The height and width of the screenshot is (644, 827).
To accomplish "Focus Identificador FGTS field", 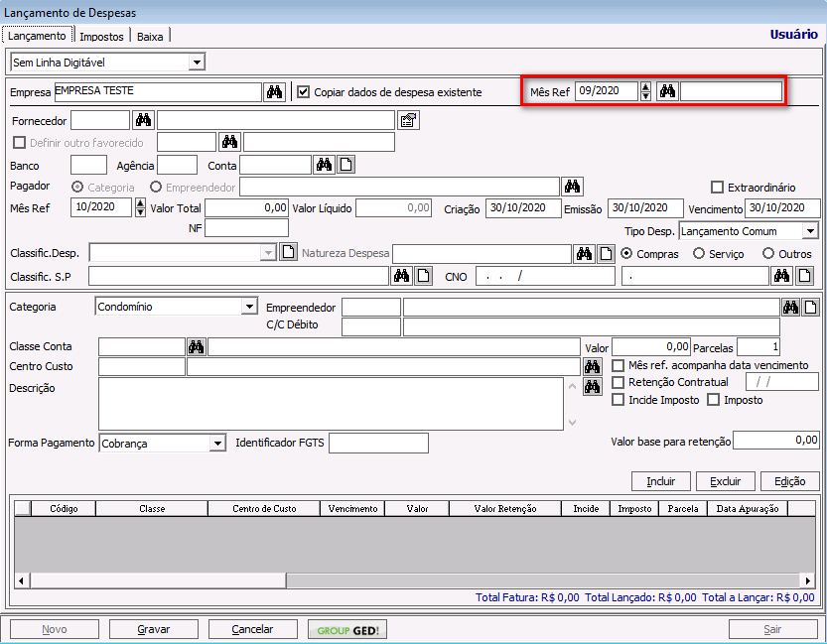I will point(378,443).
